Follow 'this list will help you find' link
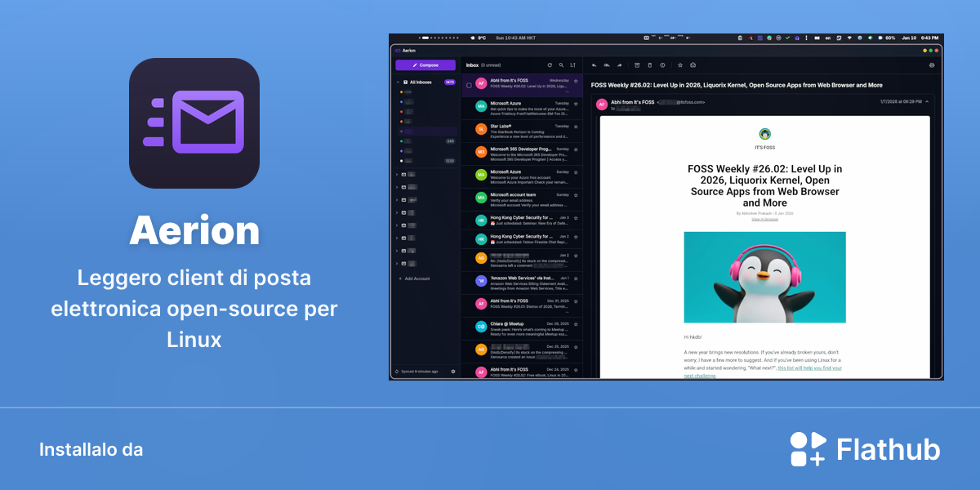Image resolution: width=980 pixels, height=490 pixels. [809, 367]
